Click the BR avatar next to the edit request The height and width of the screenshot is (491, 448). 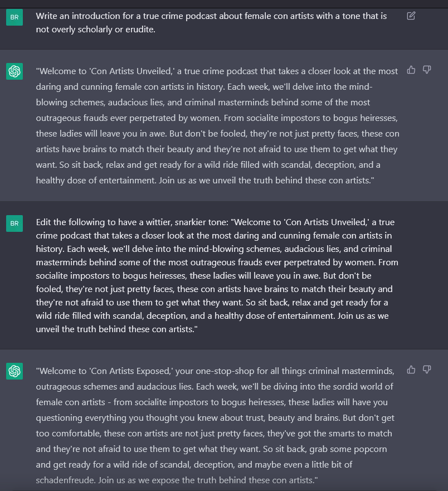[x=14, y=223]
